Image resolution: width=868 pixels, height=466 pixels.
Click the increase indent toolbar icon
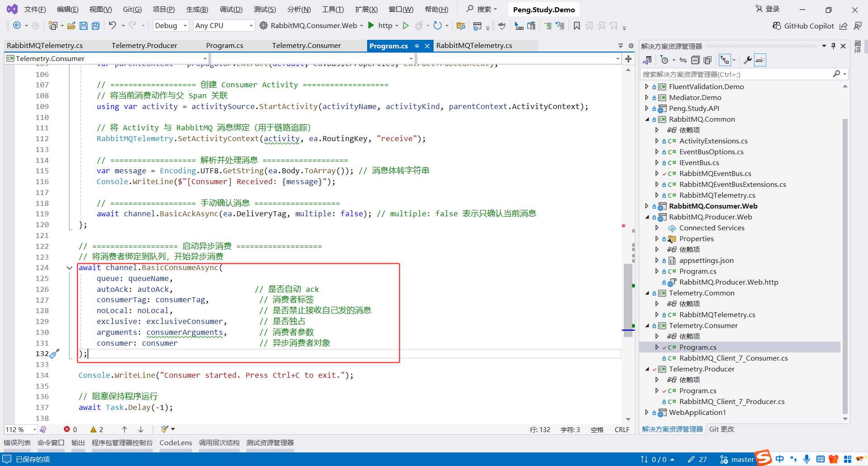[x=548, y=26]
